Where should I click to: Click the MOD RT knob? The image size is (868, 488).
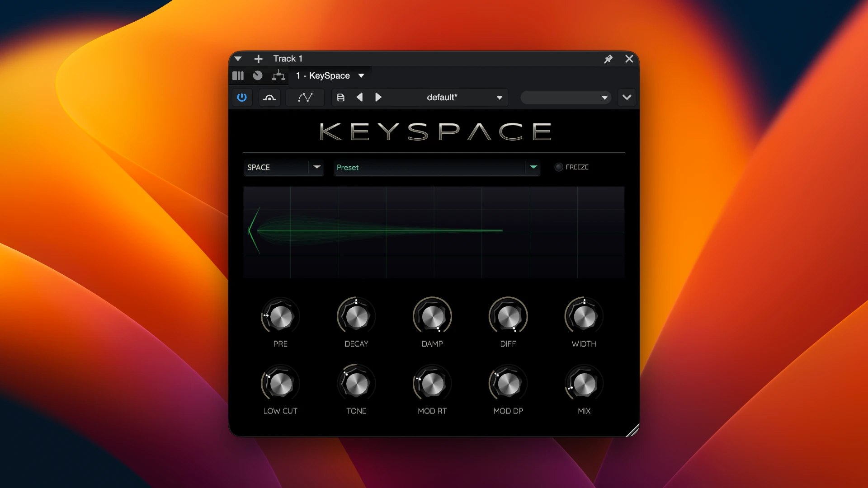[432, 384]
